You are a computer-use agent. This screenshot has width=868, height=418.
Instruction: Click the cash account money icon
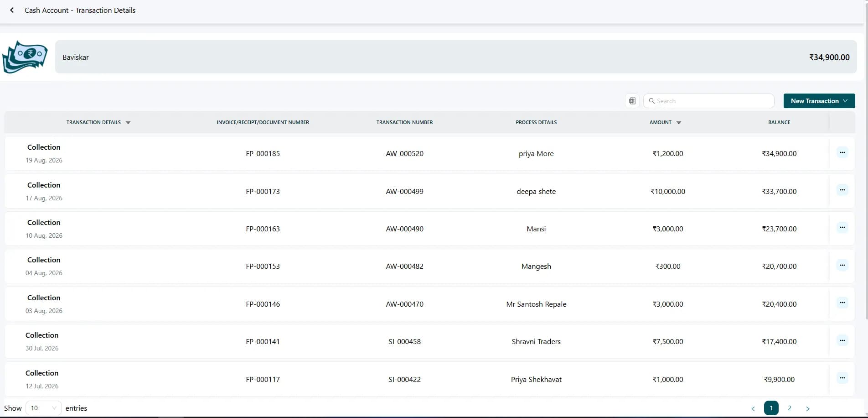pyautogui.click(x=25, y=57)
